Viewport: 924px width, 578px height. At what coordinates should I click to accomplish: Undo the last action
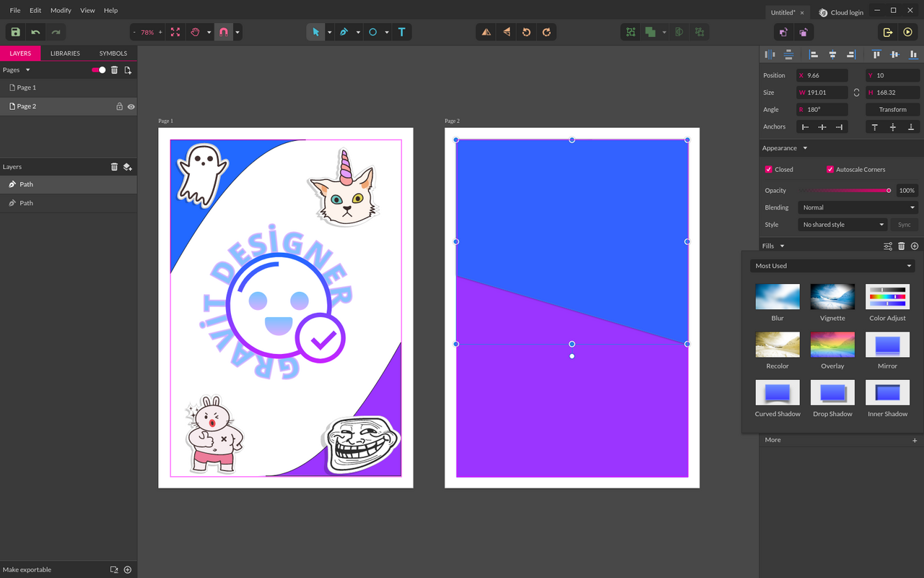click(35, 33)
